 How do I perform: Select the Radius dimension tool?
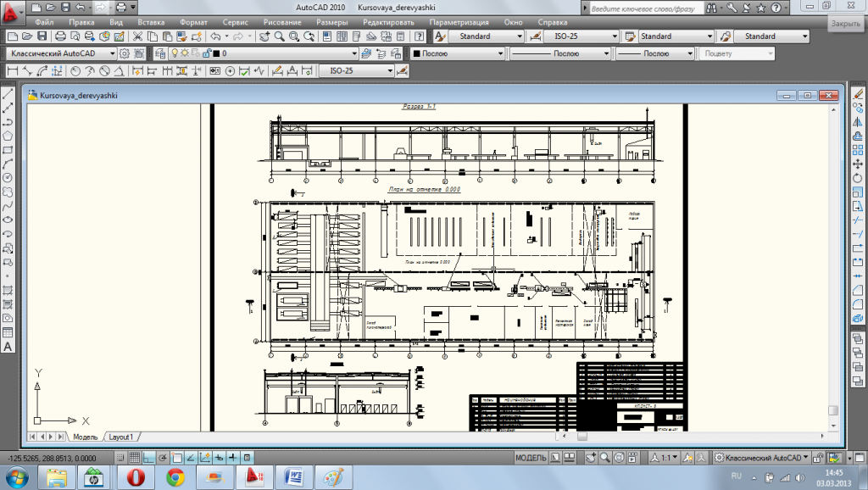pos(75,71)
